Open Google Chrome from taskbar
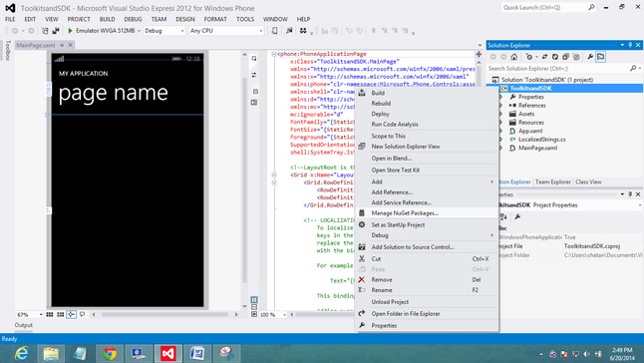644x363 pixels. point(110,353)
